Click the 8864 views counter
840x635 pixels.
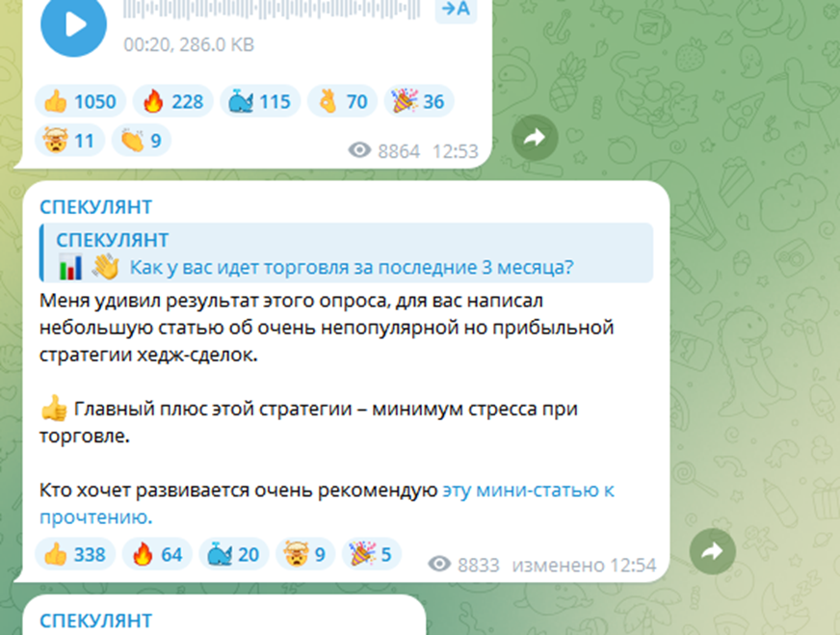click(x=384, y=151)
